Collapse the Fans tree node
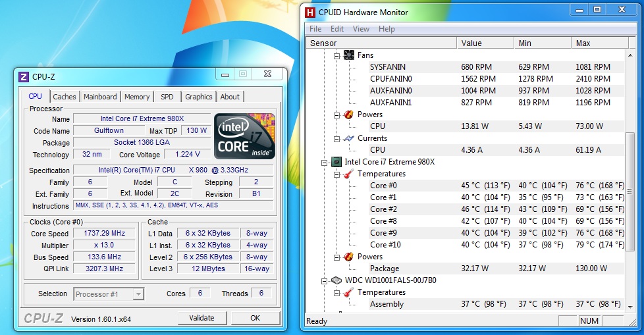Screen dimensions: 644x335 click(x=336, y=56)
